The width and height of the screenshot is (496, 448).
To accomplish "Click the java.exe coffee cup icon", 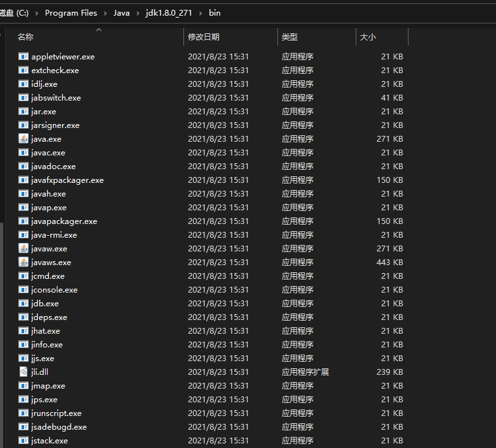I will pyautogui.click(x=23, y=138).
